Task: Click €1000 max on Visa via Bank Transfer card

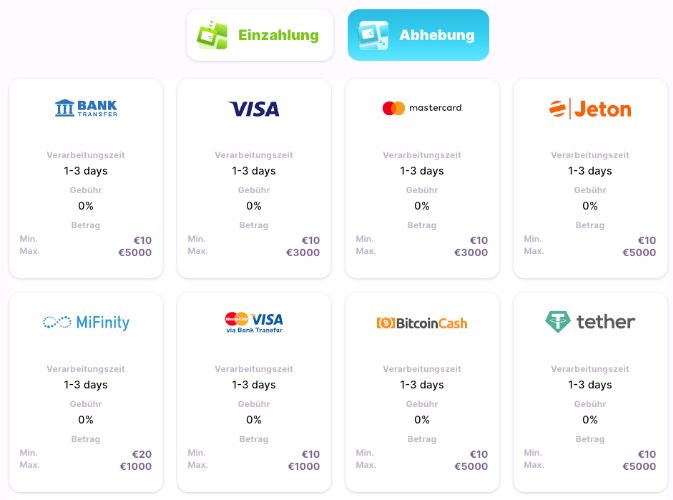Action: 304,466
